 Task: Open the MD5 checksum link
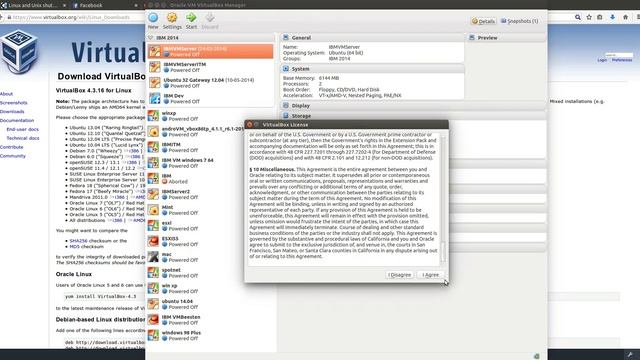pyautogui.click(x=74, y=247)
